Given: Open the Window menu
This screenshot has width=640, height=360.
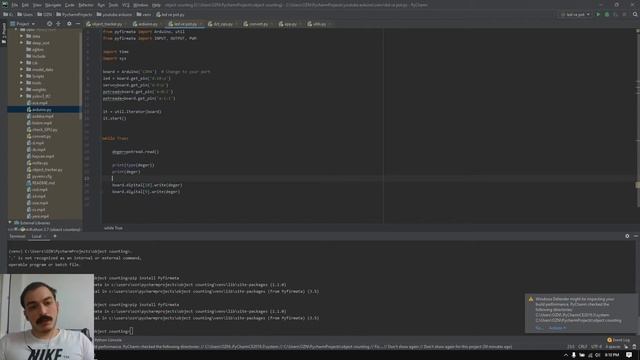Looking at the screenshot, I should [141, 5].
